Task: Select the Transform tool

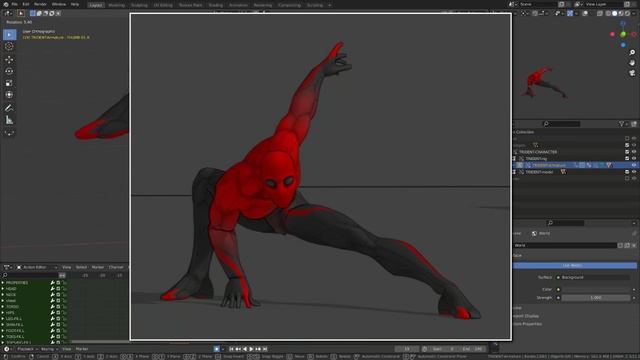Action: click(9, 95)
